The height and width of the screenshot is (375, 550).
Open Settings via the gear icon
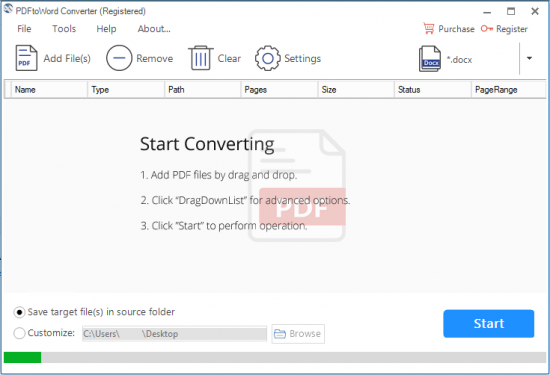pyautogui.click(x=268, y=58)
